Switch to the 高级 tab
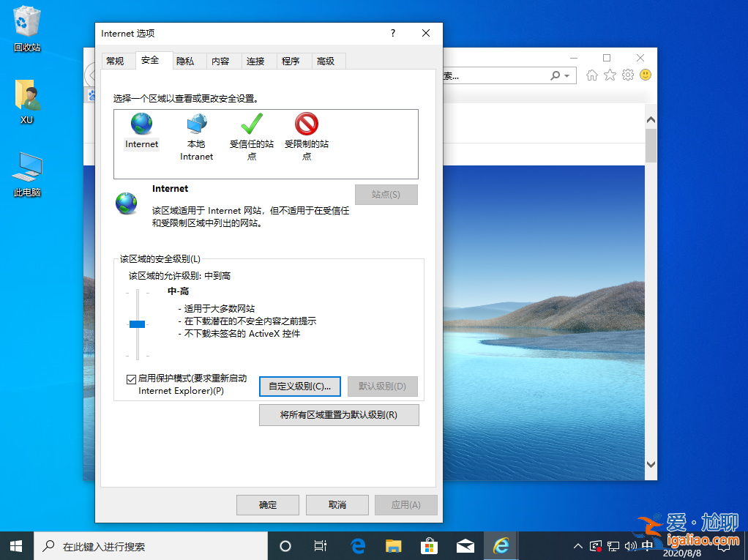This screenshot has height=560, width=748. click(328, 61)
